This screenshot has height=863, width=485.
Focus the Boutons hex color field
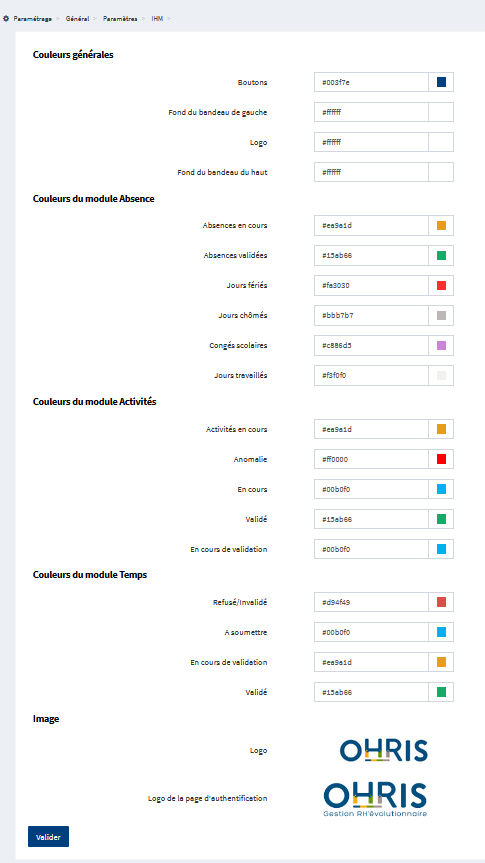click(371, 82)
